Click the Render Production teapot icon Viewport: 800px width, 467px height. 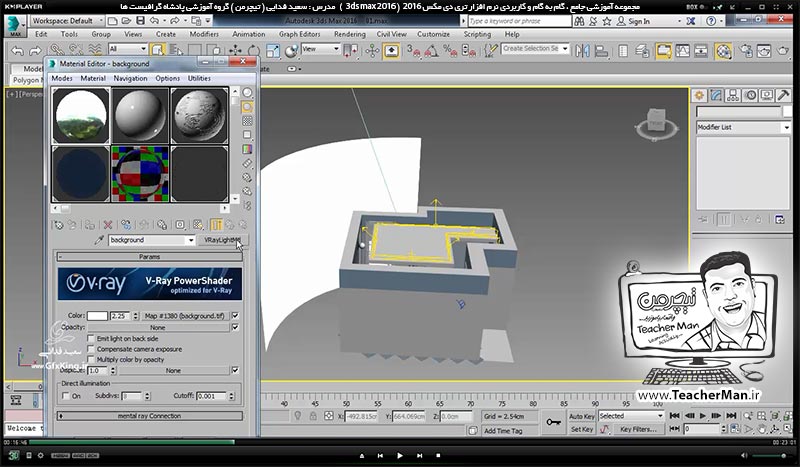(x=783, y=51)
